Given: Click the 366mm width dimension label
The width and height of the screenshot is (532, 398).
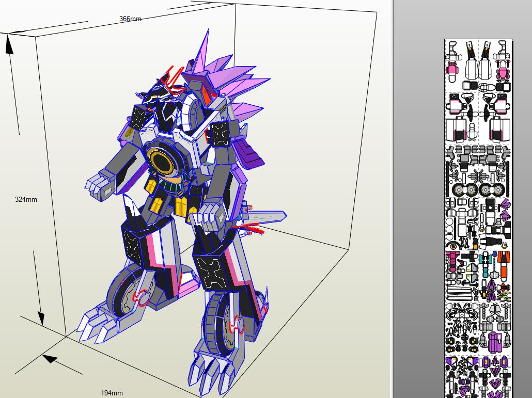Looking at the screenshot, I should (130, 19).
